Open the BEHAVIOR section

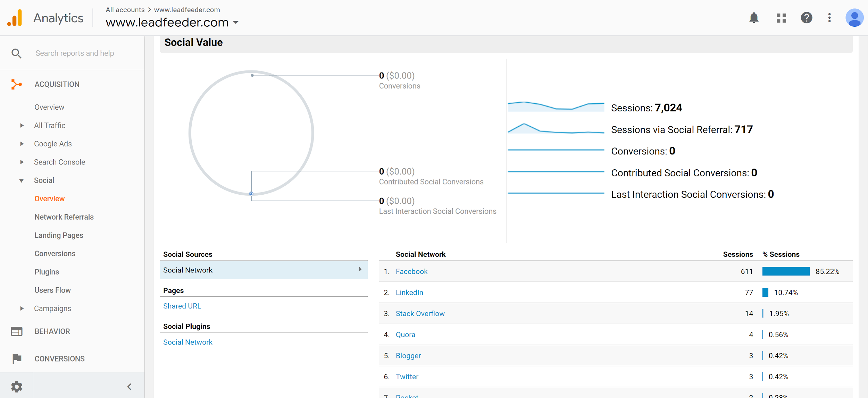pyautogui.click(x=52, y=331)
